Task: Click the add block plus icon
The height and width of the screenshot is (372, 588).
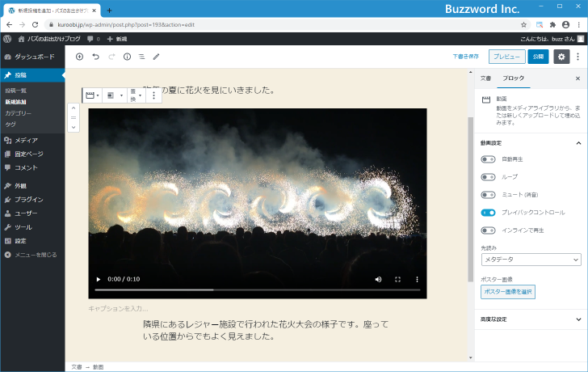Action: point(79,57)
